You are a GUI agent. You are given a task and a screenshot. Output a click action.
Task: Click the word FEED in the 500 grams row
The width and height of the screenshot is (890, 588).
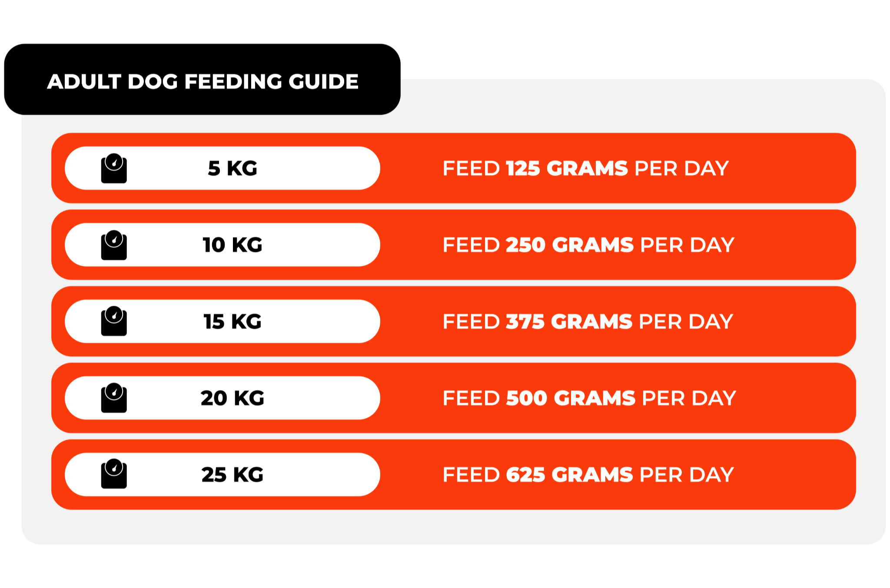pyautogui.click(x=471, y=398)
